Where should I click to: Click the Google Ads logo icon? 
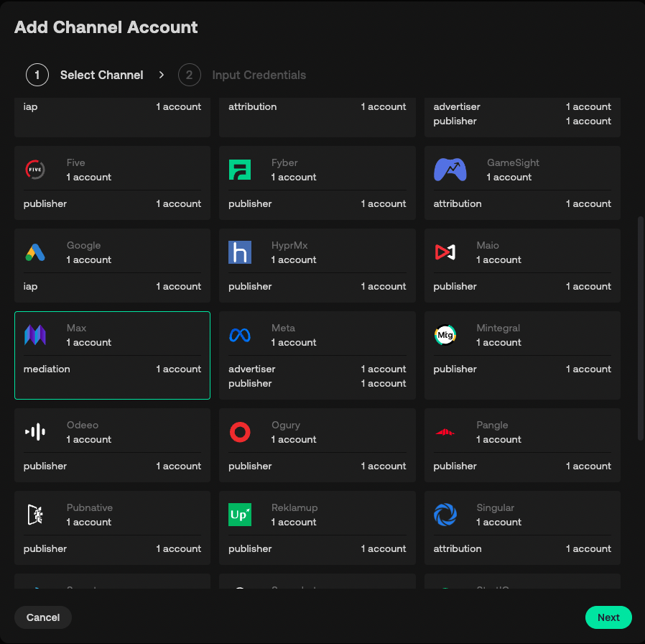click(35, 252)
